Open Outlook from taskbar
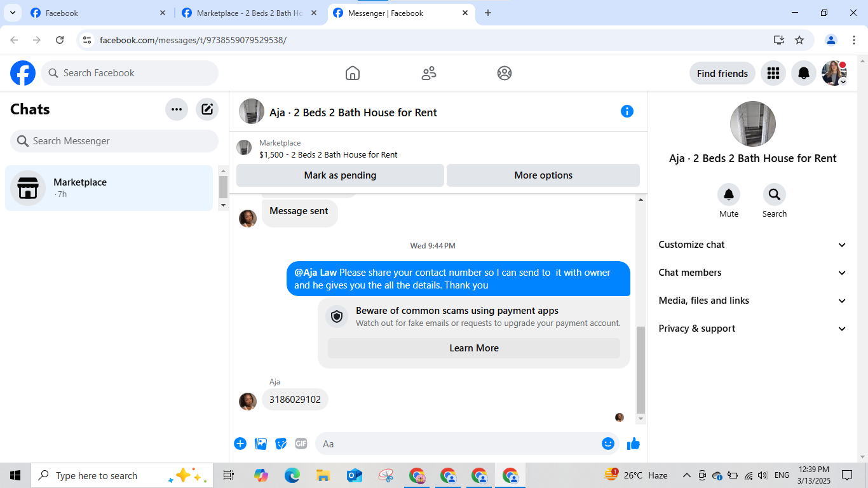 click(x=355, y=475)
